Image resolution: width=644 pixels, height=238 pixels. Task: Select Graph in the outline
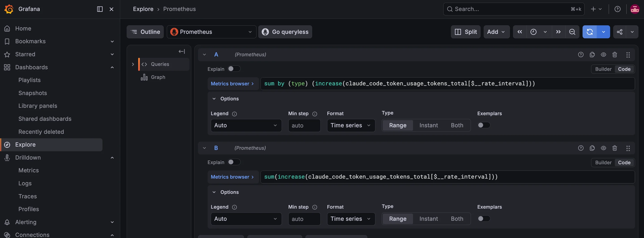coord(158,77)
